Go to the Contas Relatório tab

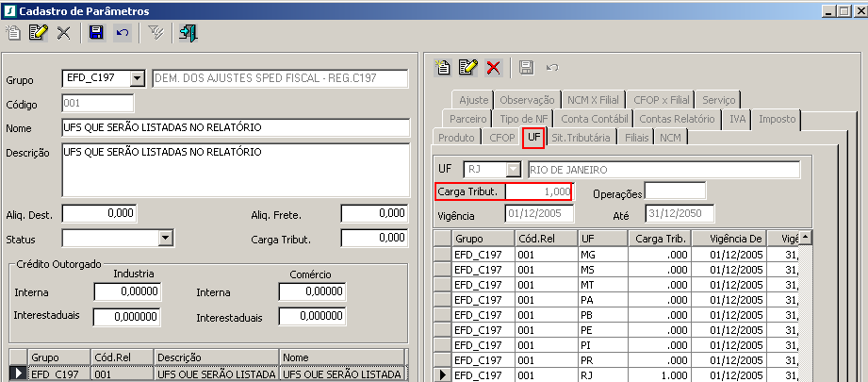[x=677, y=119]
